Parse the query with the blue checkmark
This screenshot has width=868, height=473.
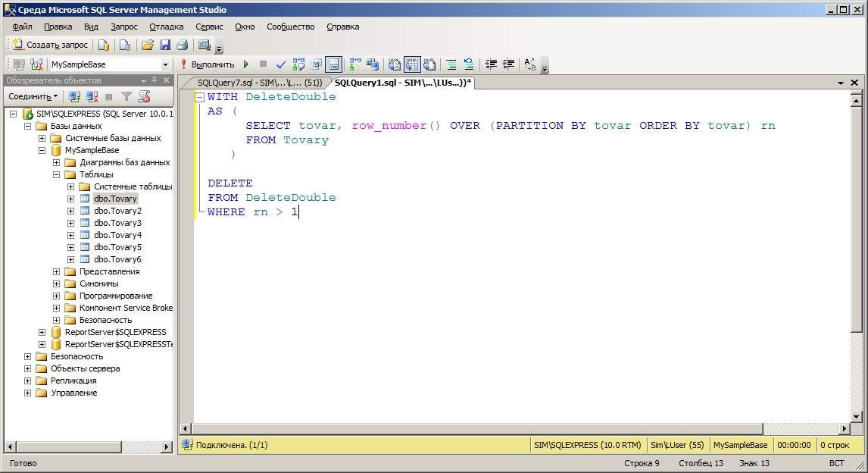281,64
